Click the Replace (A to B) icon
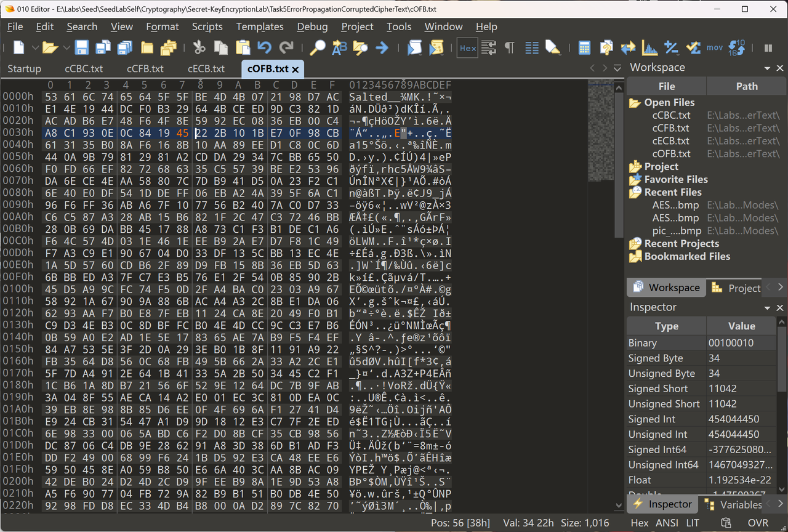788x532 pixels. tap(339, 47)
